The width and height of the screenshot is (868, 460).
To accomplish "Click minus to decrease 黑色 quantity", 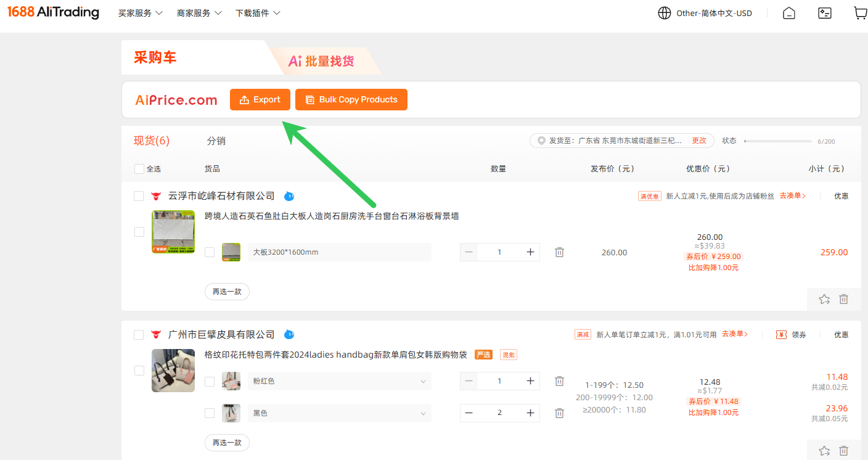I will (x=469, y=413).
